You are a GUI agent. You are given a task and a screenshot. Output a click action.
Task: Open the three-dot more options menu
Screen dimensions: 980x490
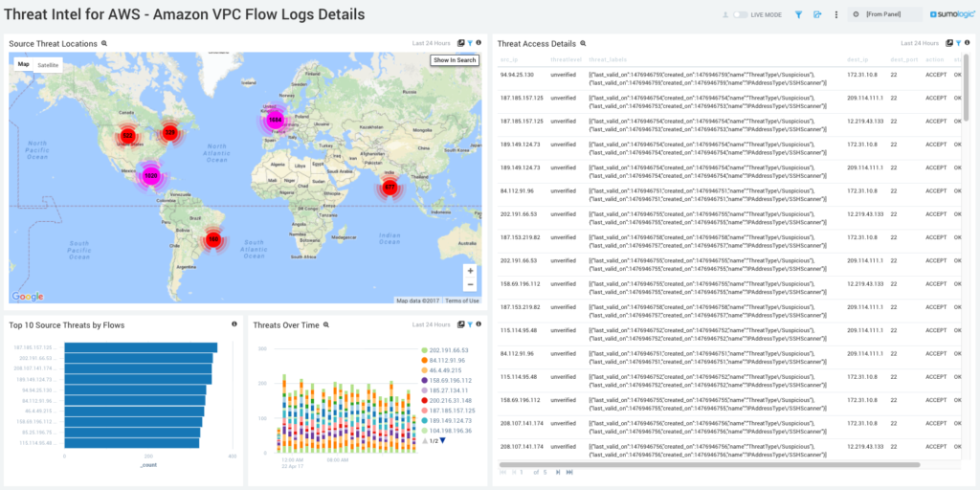pyautogui.click(x=836, y=14)
